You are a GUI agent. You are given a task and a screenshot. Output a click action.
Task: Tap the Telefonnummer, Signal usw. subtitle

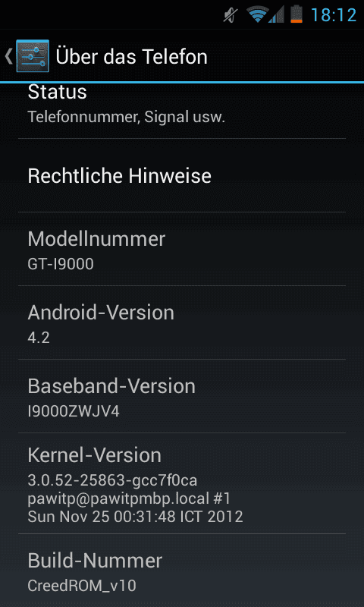(127, 117)
